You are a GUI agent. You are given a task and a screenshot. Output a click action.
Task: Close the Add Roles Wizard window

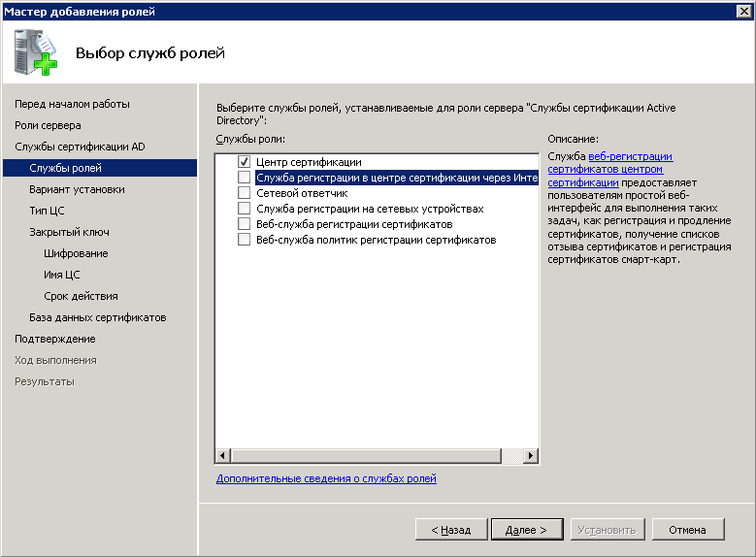[742, 11]
